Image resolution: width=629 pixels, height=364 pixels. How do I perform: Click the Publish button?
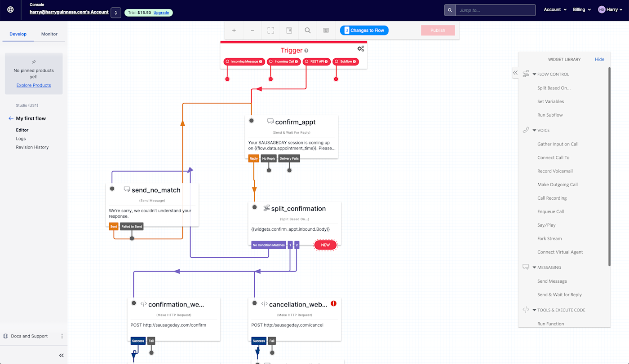click(x=438, y=31)
